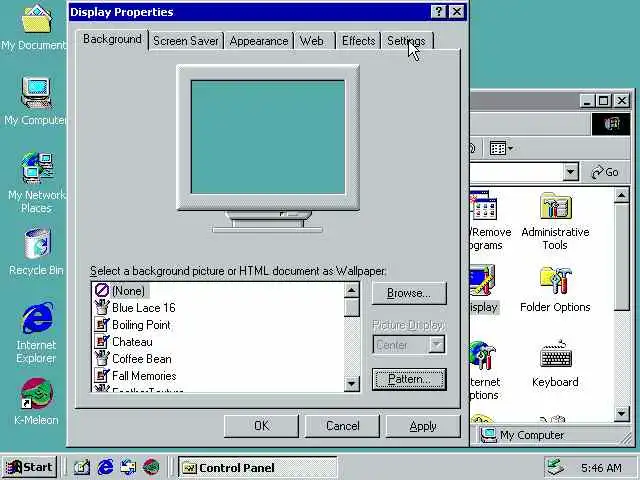Click the wallpaper list scroll down arrow
Viewport: 640px width, 480px height.
click(x=351, y=383)
